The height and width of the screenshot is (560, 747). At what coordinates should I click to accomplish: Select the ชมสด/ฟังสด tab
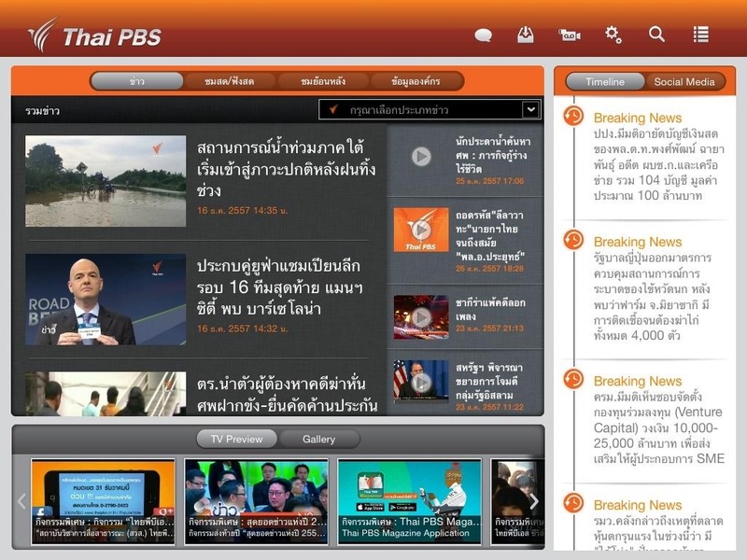point(230,81)
